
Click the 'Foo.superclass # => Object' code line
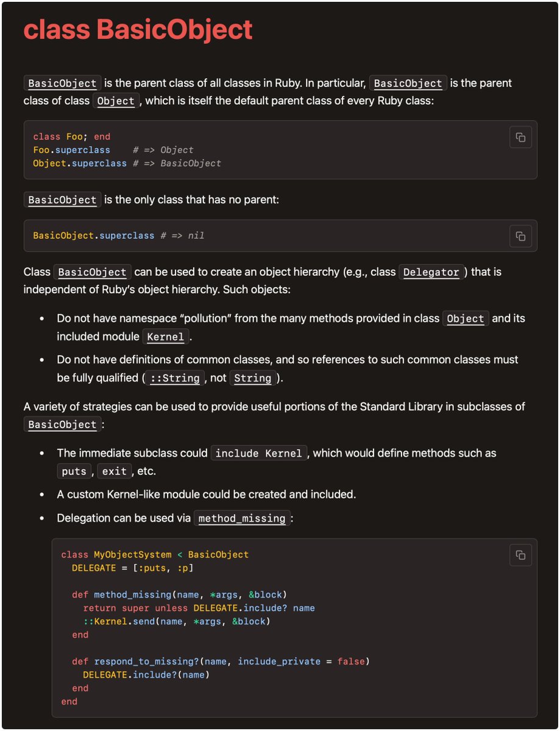[x=113, y=150]
